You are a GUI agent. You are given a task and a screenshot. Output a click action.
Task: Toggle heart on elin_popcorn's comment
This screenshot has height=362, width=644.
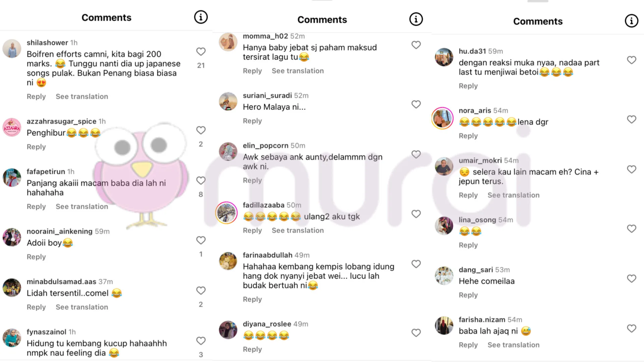(416, 154)
